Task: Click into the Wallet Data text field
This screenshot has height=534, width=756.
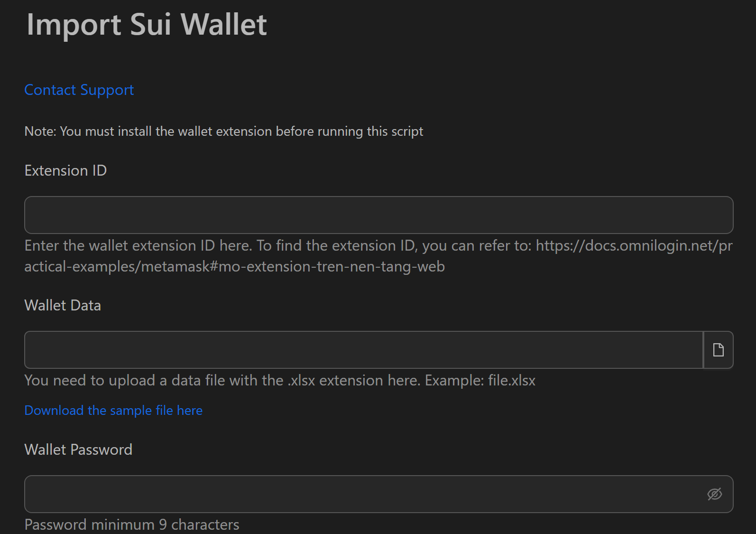Action: (363, 350)
